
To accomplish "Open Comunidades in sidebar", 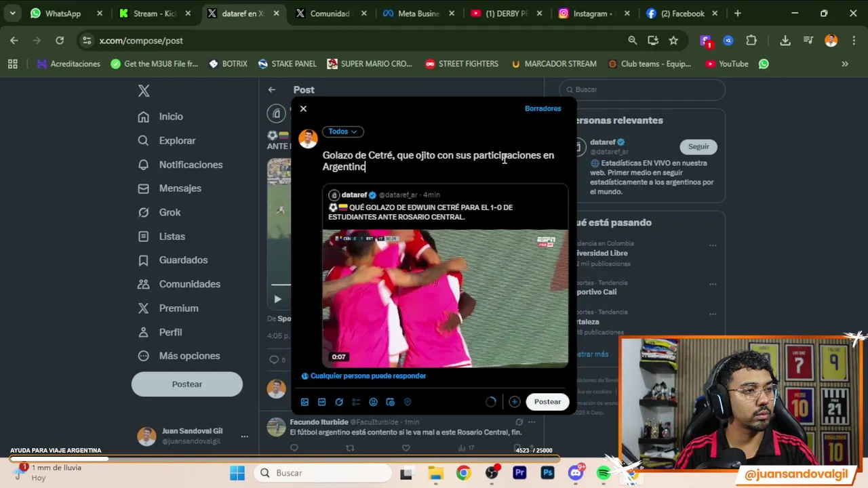I will point(179,284).
